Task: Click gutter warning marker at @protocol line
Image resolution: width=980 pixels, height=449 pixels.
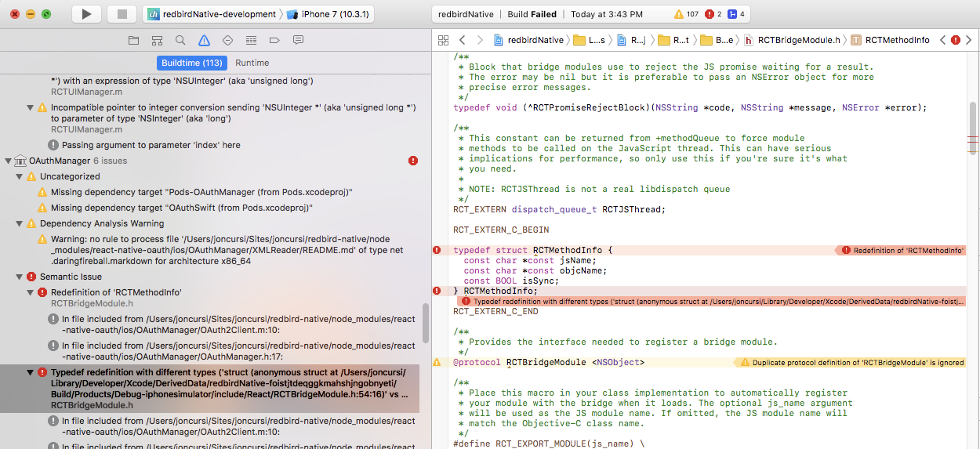Action: tap(437, 362)
